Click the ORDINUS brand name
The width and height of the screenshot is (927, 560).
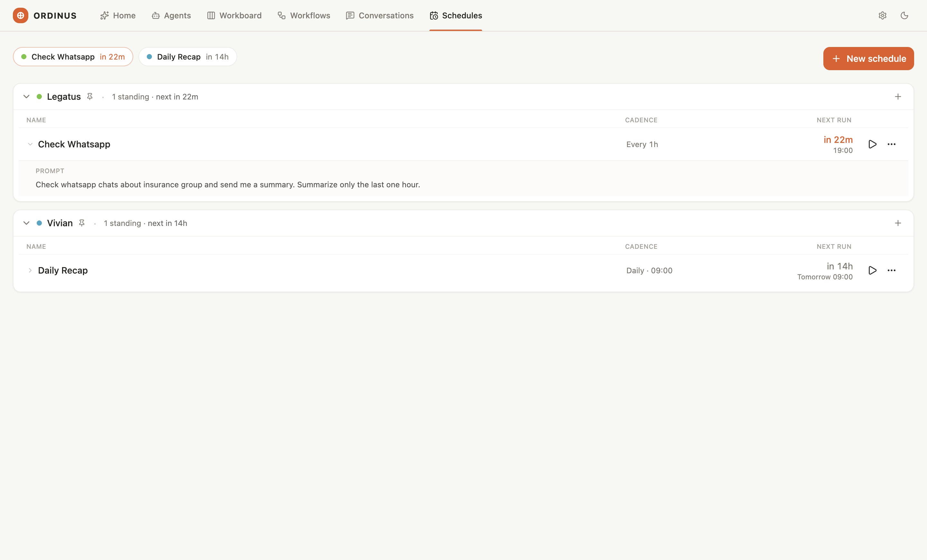55,15
